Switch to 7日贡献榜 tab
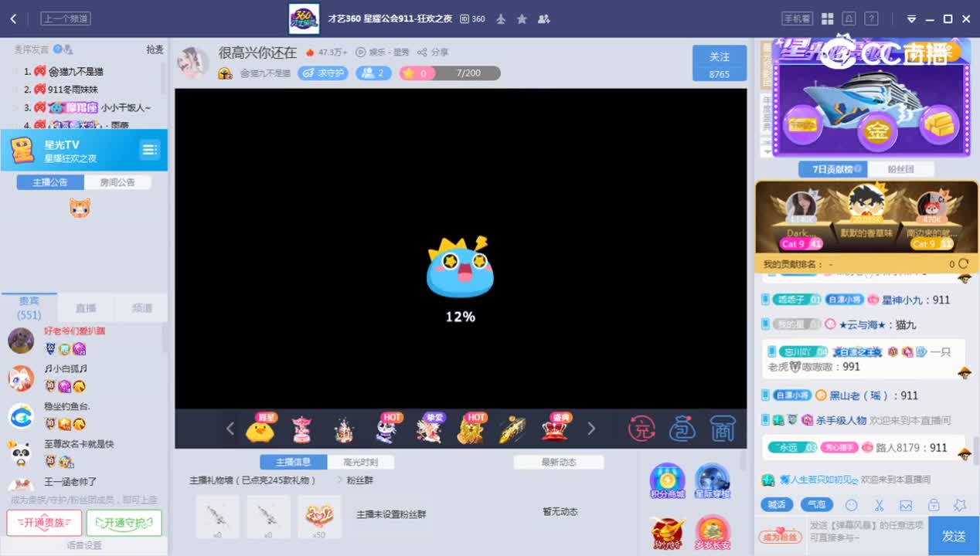980x556 pixels. (x=832, y=169)
